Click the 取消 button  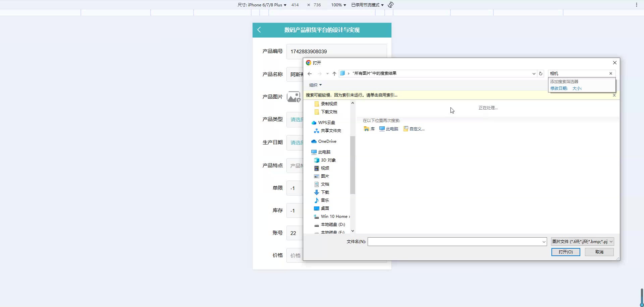pyautogui.click(x=599, y=252)
